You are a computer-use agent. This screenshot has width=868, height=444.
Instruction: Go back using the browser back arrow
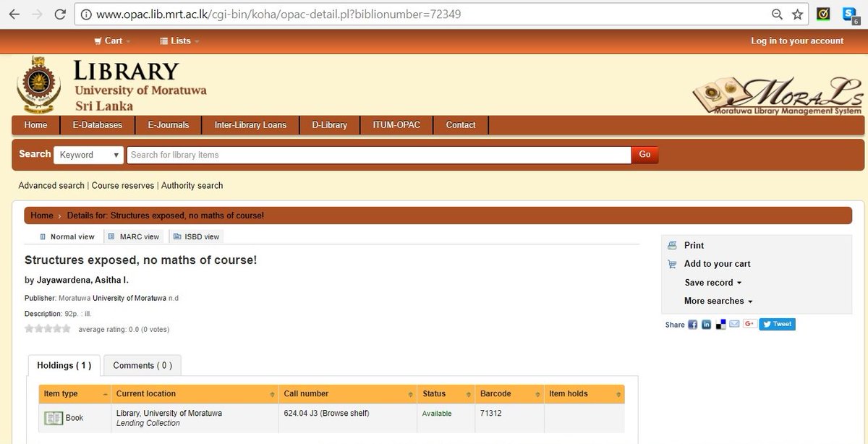[14, 14]
